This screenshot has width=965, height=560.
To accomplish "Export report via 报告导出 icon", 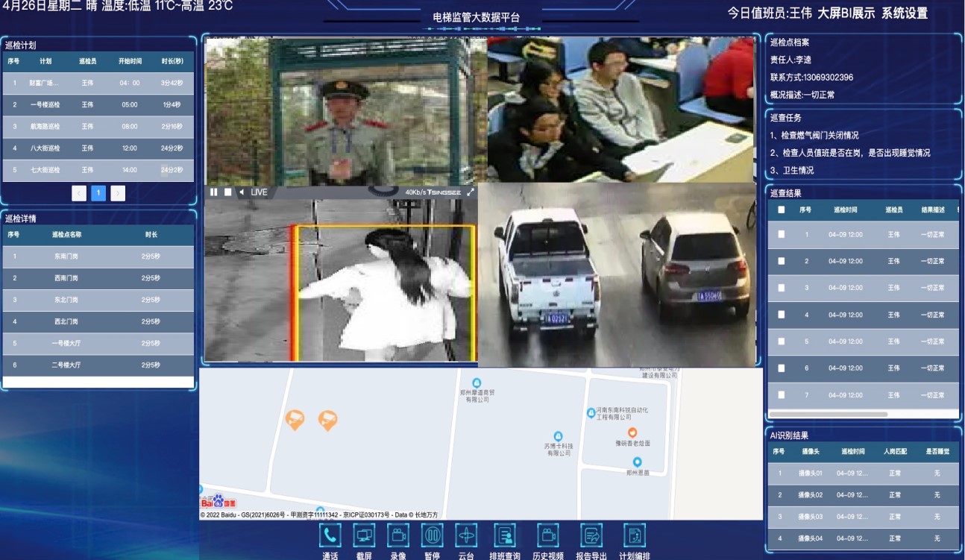I will coord(591,535).
